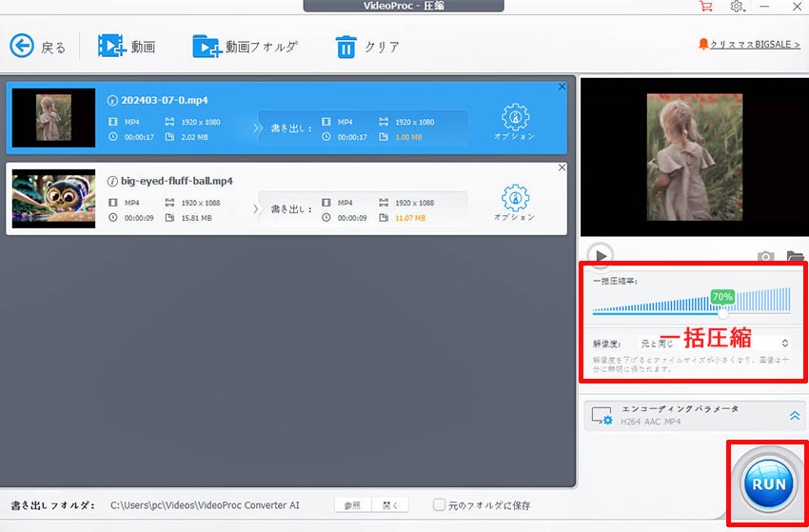Open オプション for big-eyed-fluff-ball.mp4
This screenshot has height=532, width=809.
tap(515, 203)
